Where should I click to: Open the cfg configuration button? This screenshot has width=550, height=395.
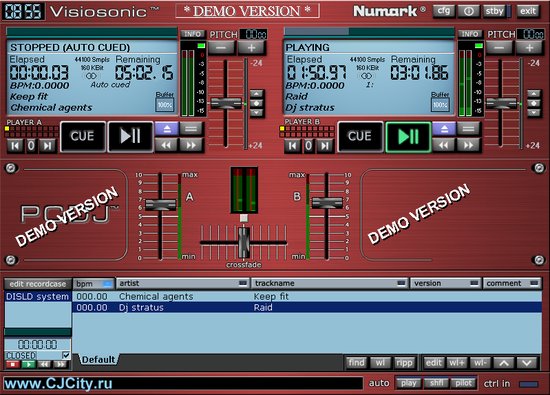[444, 11]
